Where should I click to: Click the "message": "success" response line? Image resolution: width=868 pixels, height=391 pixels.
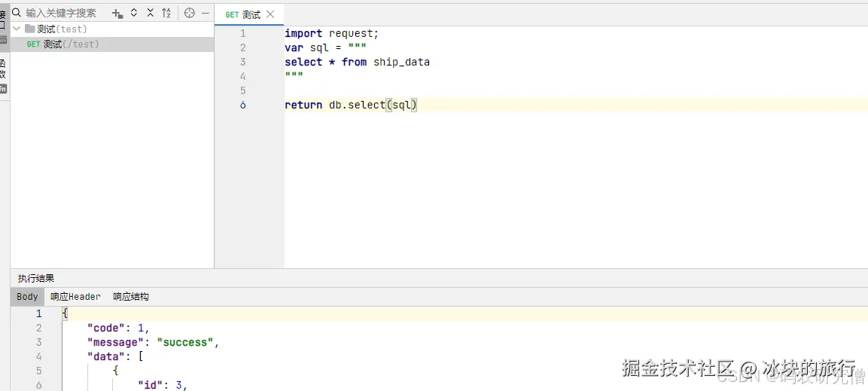coord(154,342)
